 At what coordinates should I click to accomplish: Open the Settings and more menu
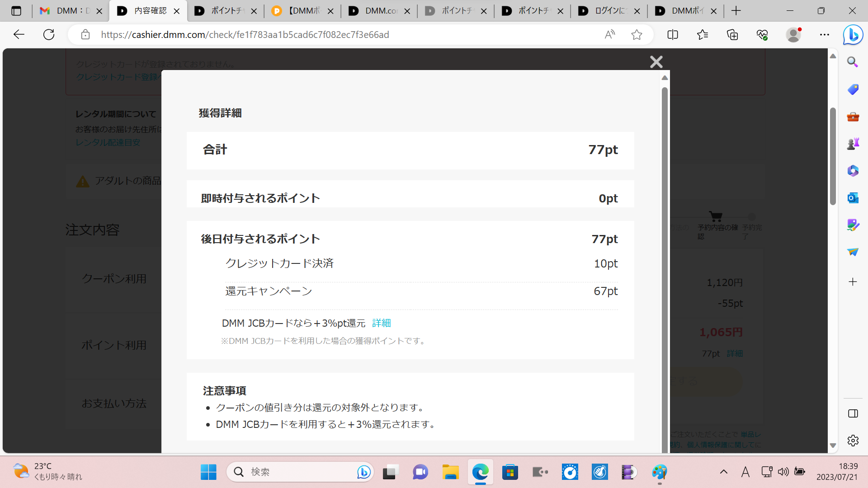[x=825, y=34]
